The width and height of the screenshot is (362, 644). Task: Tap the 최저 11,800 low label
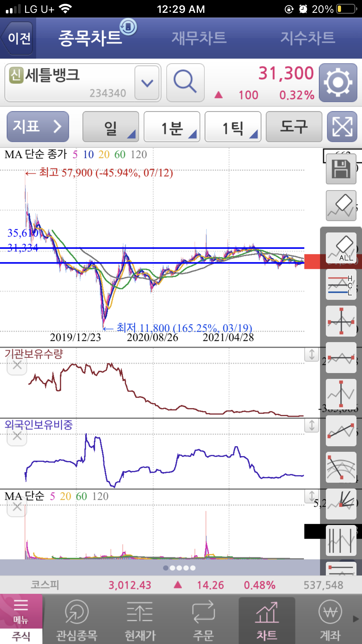(178, 328)
